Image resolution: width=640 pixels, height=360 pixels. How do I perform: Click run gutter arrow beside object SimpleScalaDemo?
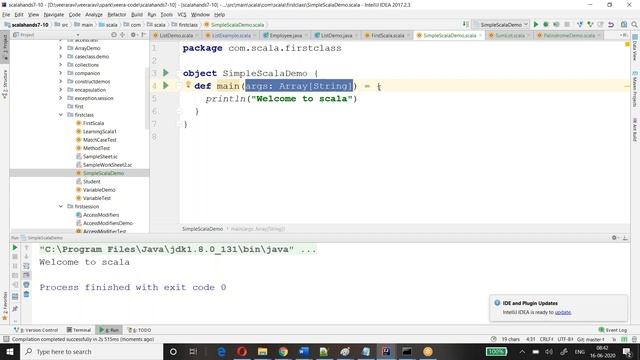[x=166, y=73]
